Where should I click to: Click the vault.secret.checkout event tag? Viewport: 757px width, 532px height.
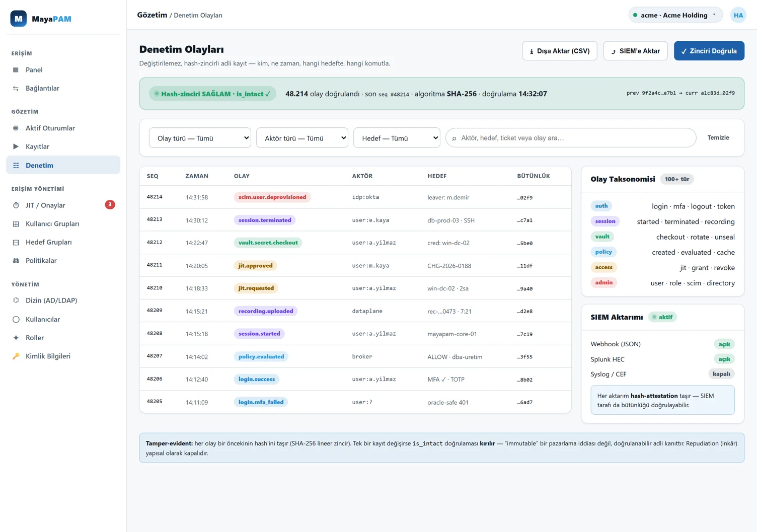pos(268,243)
